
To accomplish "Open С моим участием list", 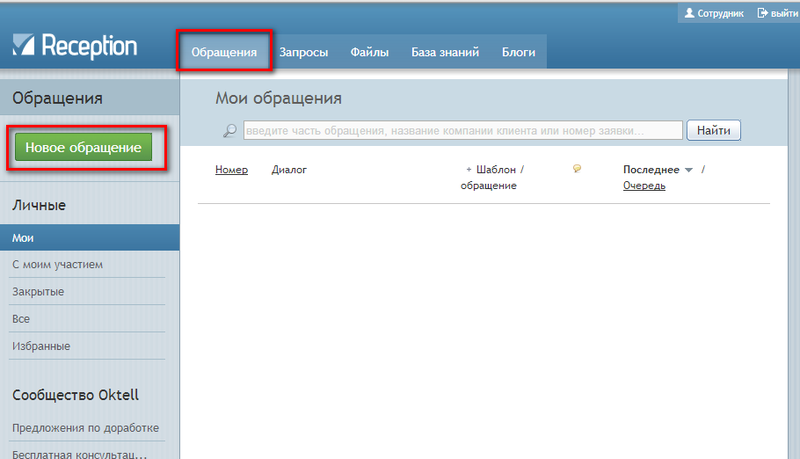I will click(x=58, y=264).
